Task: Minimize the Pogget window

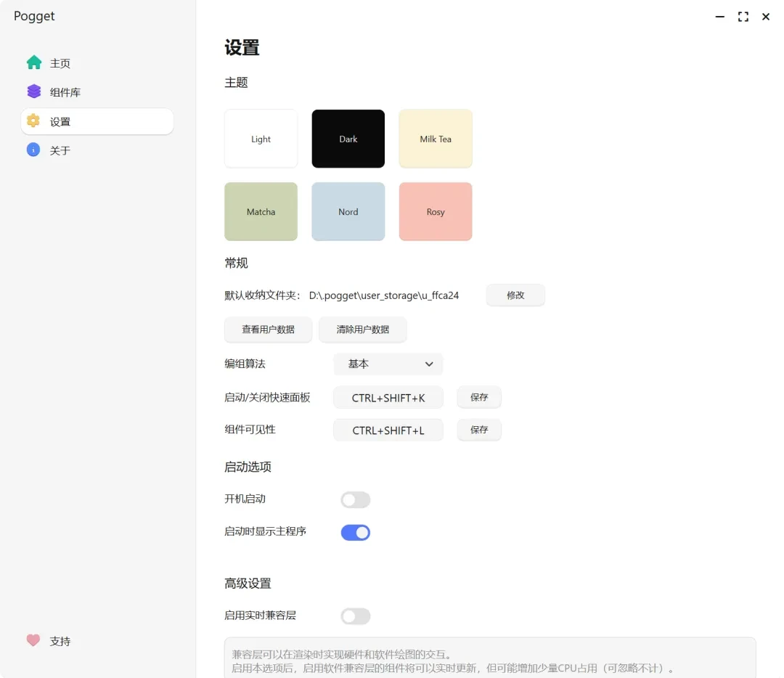Action: pos(719,17)
